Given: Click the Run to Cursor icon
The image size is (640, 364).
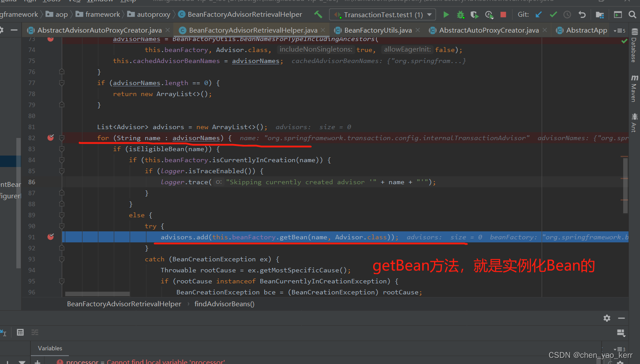Looking at the screenshot, I should (4, 332).
